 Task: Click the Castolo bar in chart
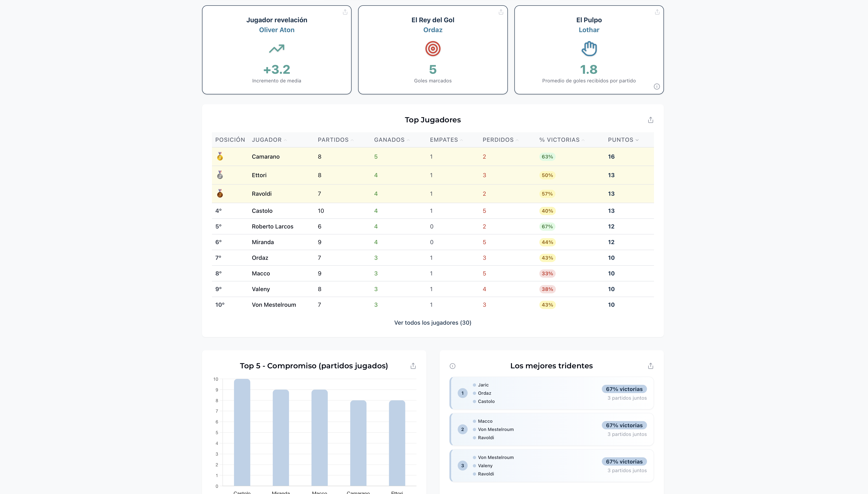[242, 432]
